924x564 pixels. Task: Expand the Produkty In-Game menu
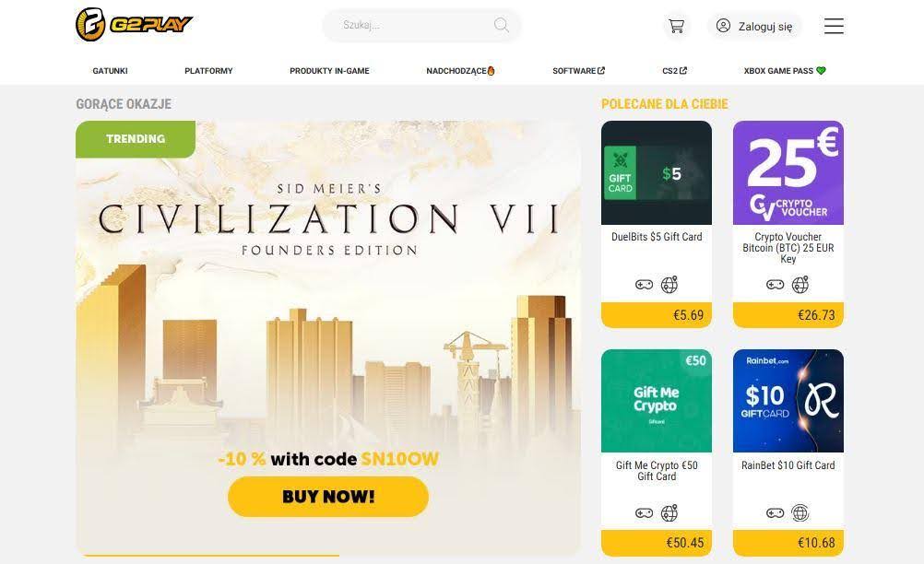[329, 71]
